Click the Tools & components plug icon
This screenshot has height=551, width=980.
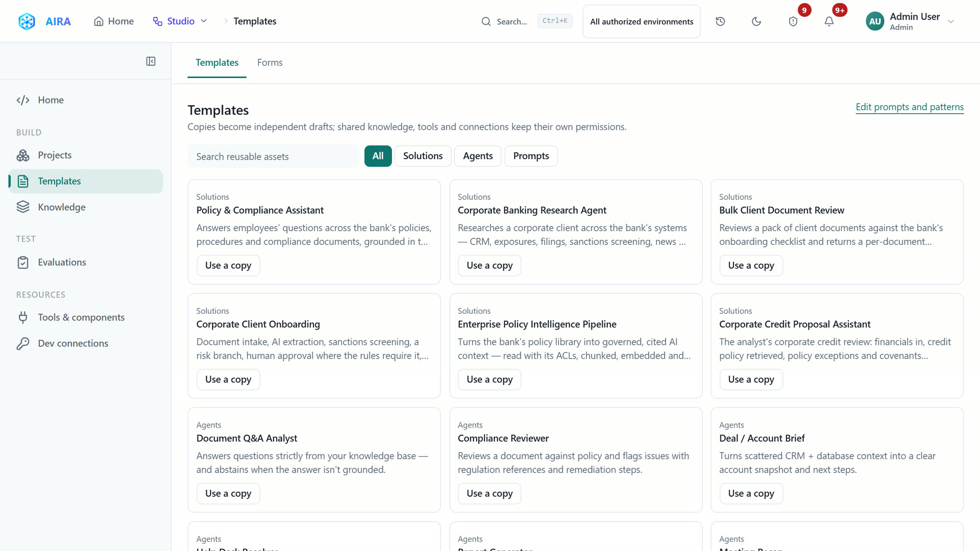23,317
